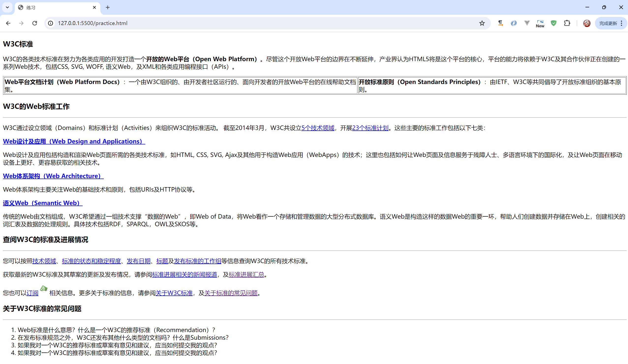Image resolution: width=628 pixels, height=364 pixels.
Task: Reload the page with the refresh icon
Action: click(35, 23)
